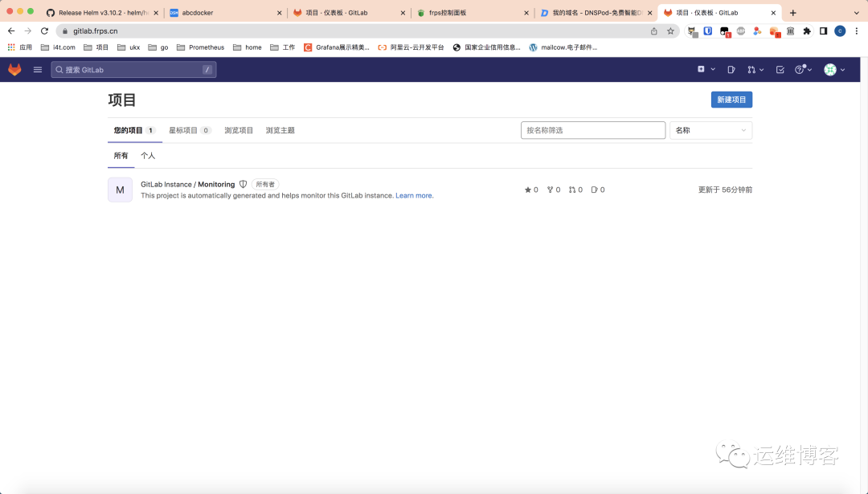Click the share page icon
This screenshot has height=494, width=868.
(x=653, y=31)
